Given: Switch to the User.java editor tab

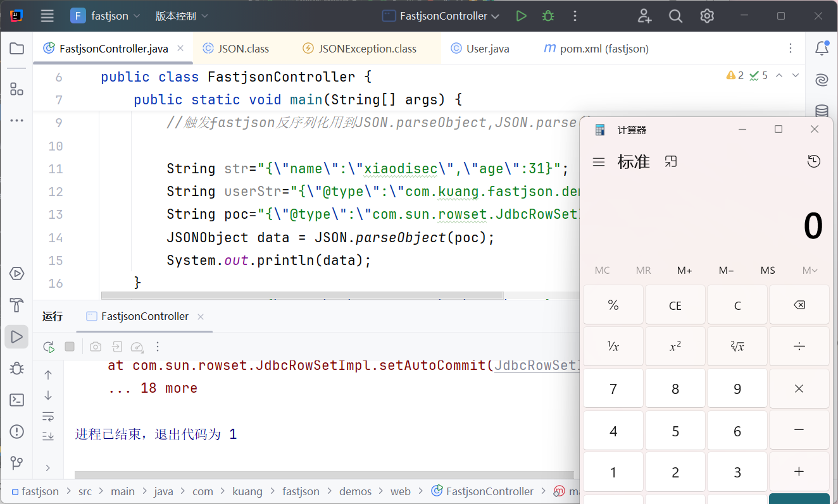Looking at the screenshot, I should pos(487,49).
